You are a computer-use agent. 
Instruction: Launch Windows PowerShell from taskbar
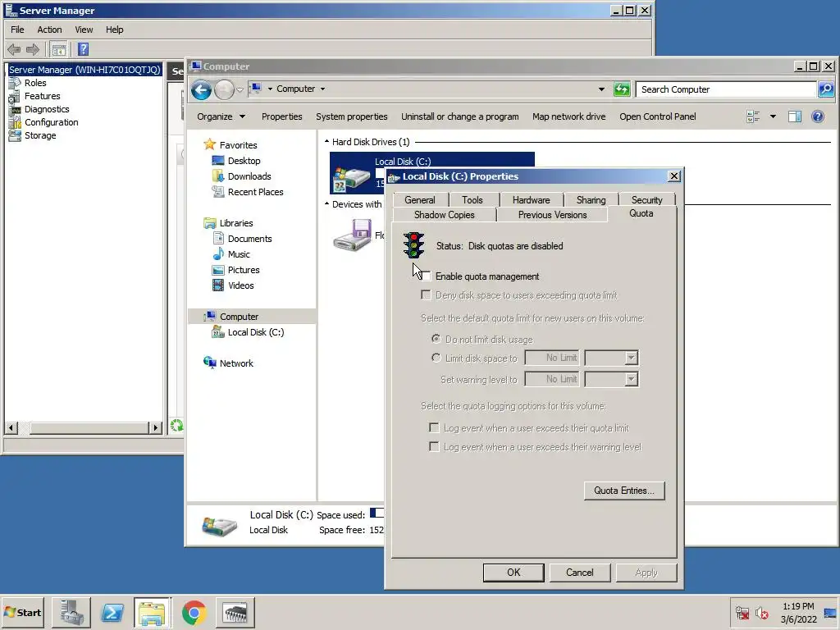click(112, 612)
